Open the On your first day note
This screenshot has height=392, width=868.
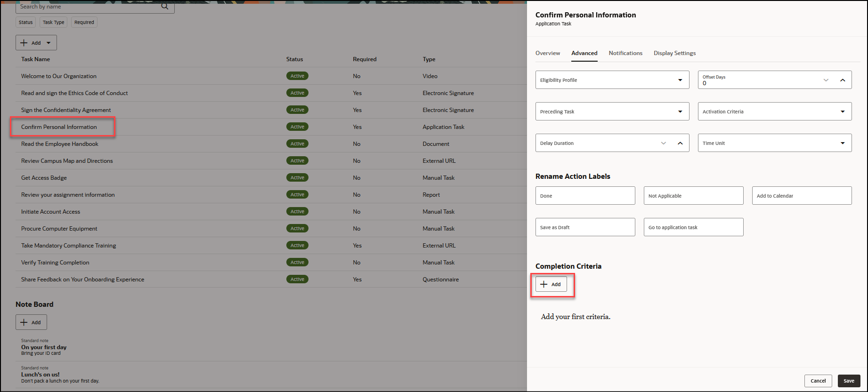(44, 347)
